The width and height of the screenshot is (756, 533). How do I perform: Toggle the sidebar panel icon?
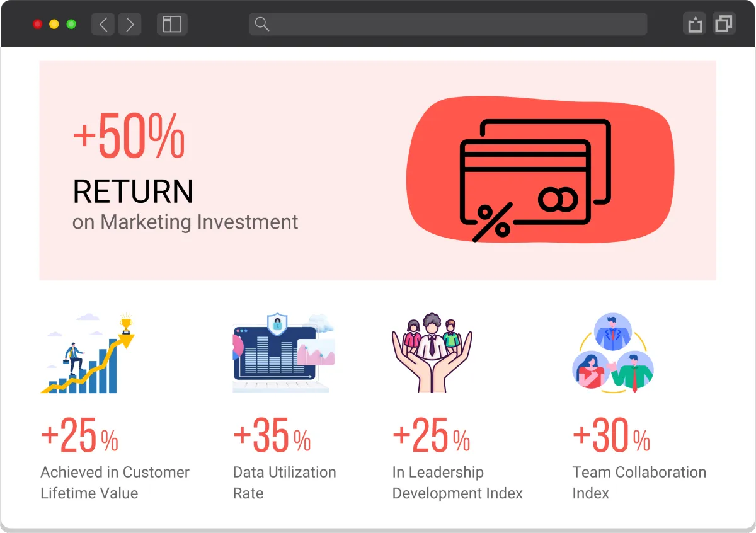tap(172, 24)
